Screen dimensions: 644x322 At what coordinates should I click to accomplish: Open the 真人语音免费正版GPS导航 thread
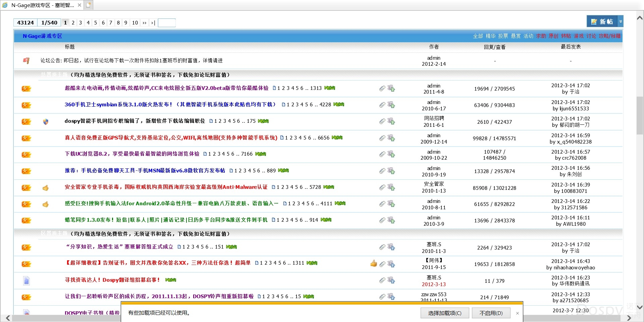point(171,138)
